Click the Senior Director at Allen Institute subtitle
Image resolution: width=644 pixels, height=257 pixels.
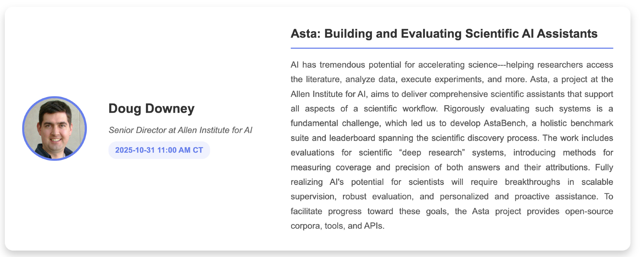point(180,130)
